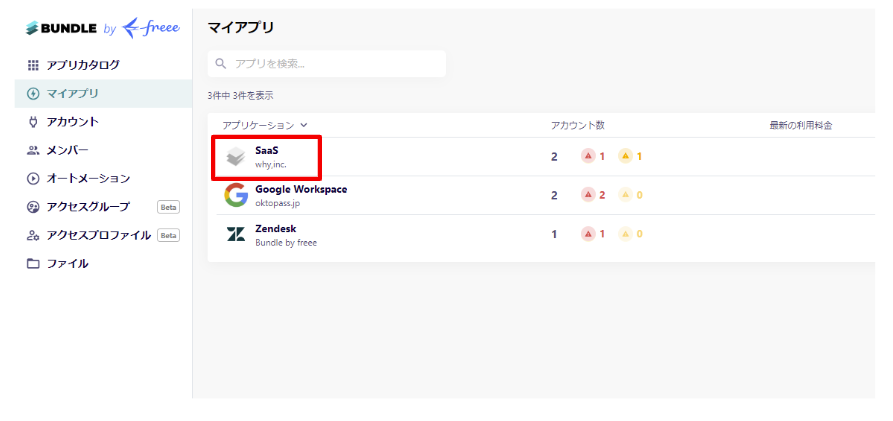This screenshot has height=421, width=893.
Task: Open the Google Workspace app name link
Action: pos(301,189)
